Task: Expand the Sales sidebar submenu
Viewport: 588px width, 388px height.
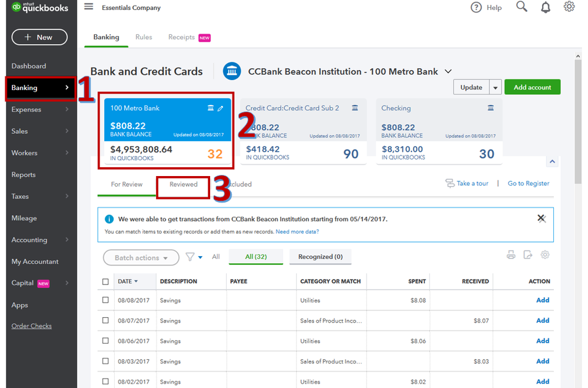Action: click(x=67, y=131)
